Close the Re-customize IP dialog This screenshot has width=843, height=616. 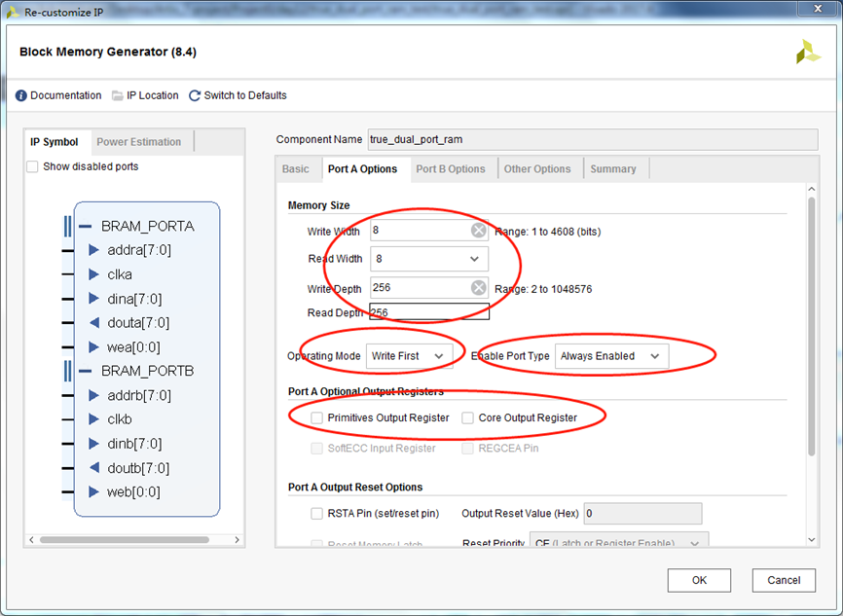click(818, 8)
